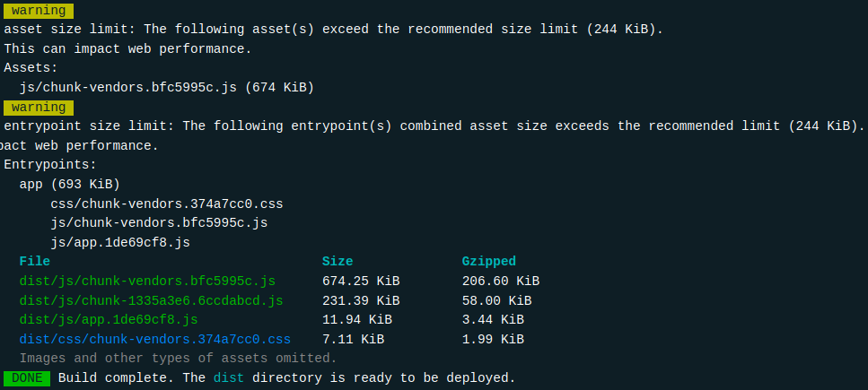The height and width of the screenshot is (390, 868).
Task: Click the css/chunk-vendors.374a7cc0.css entrypoint entry
Action: pyautogui.click(x=166, y=204)
